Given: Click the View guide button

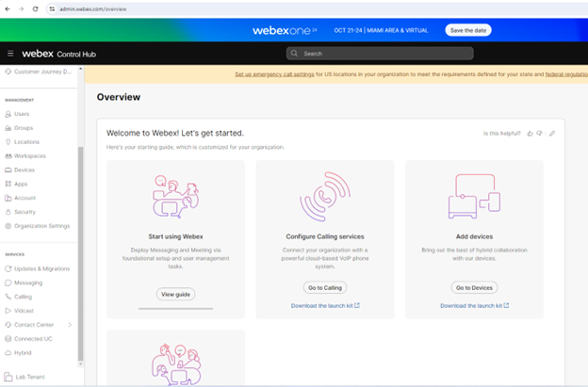Looking at the screenshot, I should pos(175,295).
